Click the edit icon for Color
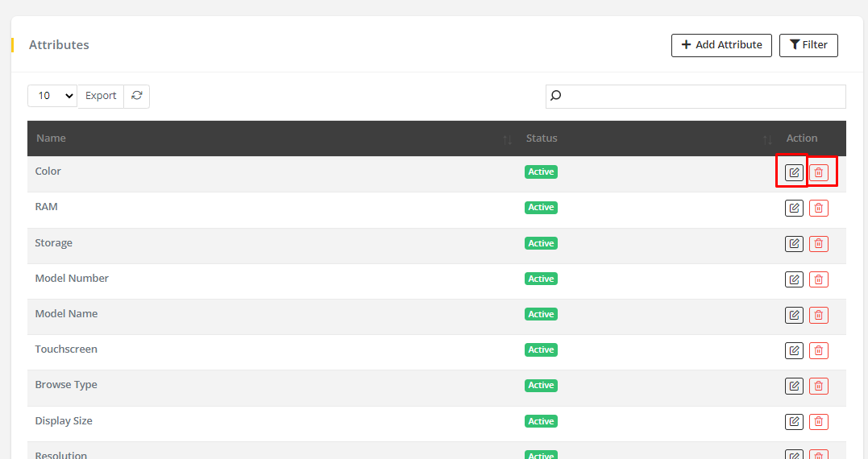This screenshot has height=459, width=868. (794, 172)
